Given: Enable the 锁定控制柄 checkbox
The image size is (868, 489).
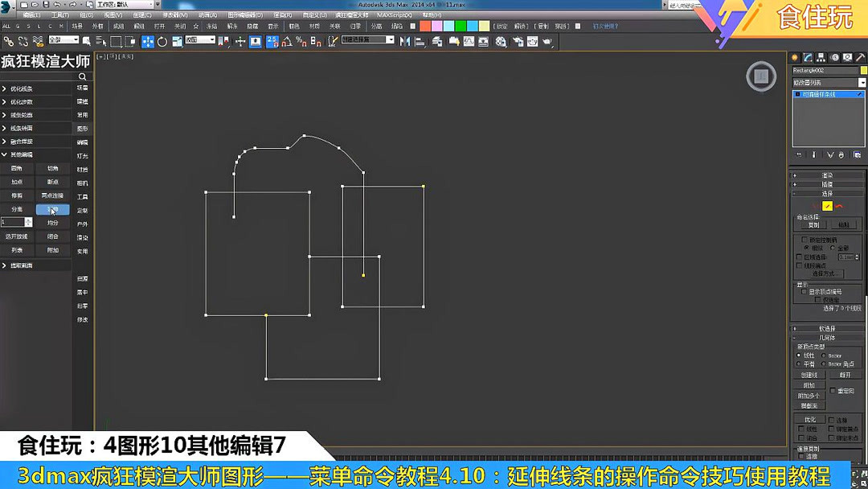Looking at the screenshot, I should coord(805,239).
